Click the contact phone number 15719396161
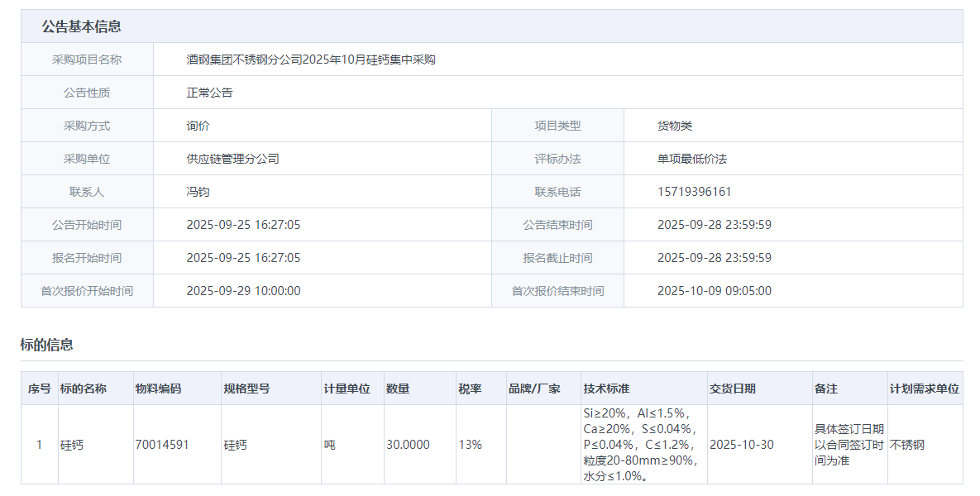Viewport: 980px width, 496px height. pyautogui.click(x=694, y=192)
